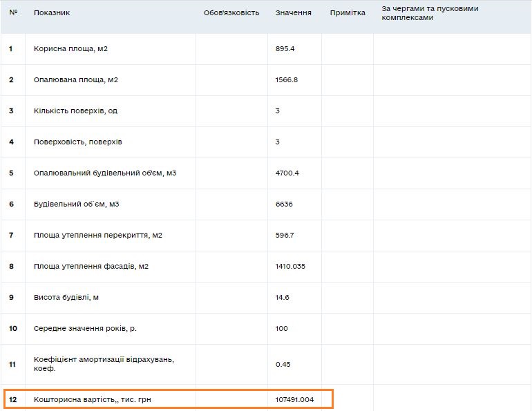Select the 'Корисна площа, м2' row label
This screenshot has width=532, height=411.
71,49
